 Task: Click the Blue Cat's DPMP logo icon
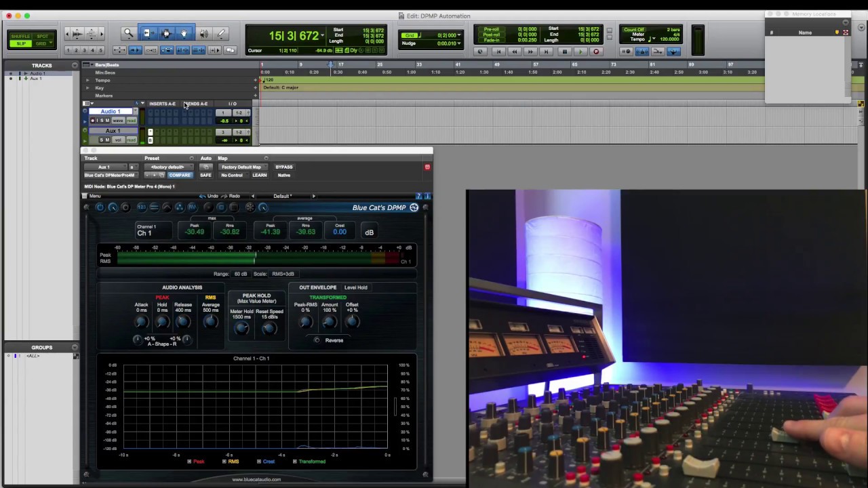pos(414,207)
